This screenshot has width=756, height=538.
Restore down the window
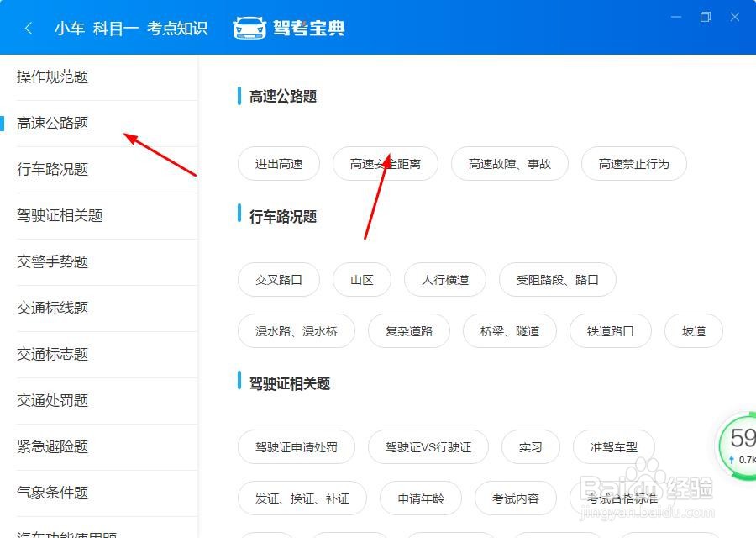[x=705, y=18]
